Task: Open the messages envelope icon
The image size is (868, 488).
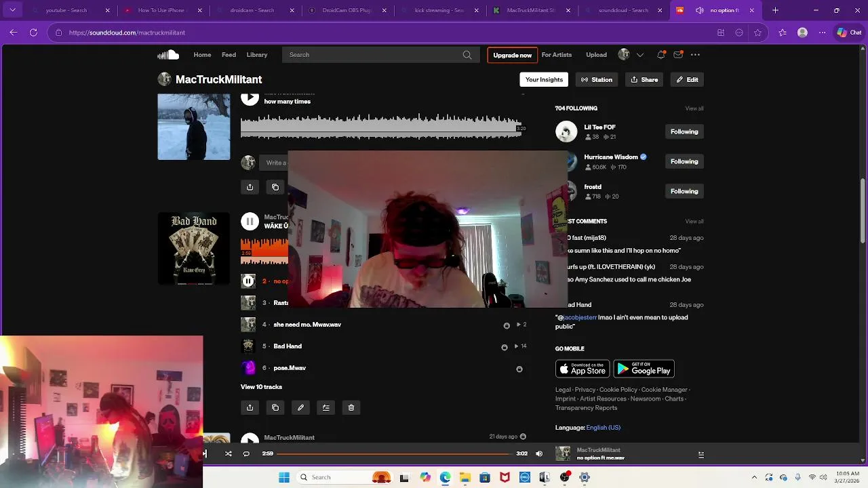Action: pyautogui.click(x=678, y=55)
